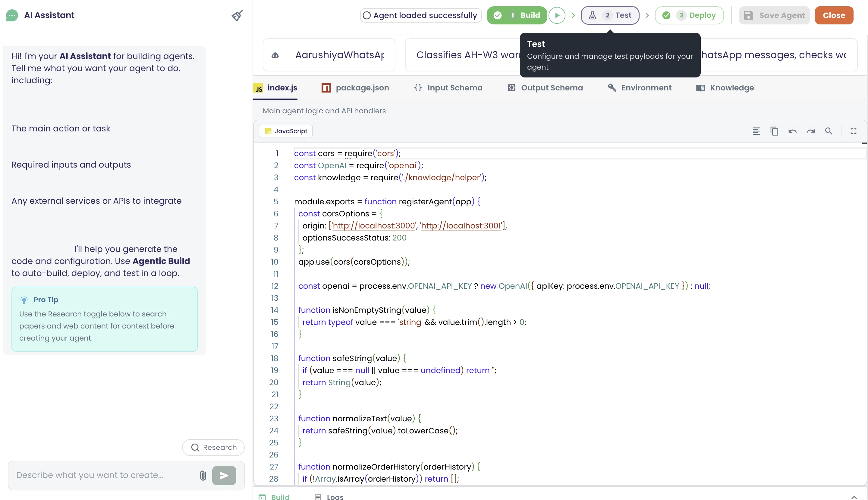Click the Save Agent button
The width and height of the screenshot is (868, 500).
(x=774, y=15)
